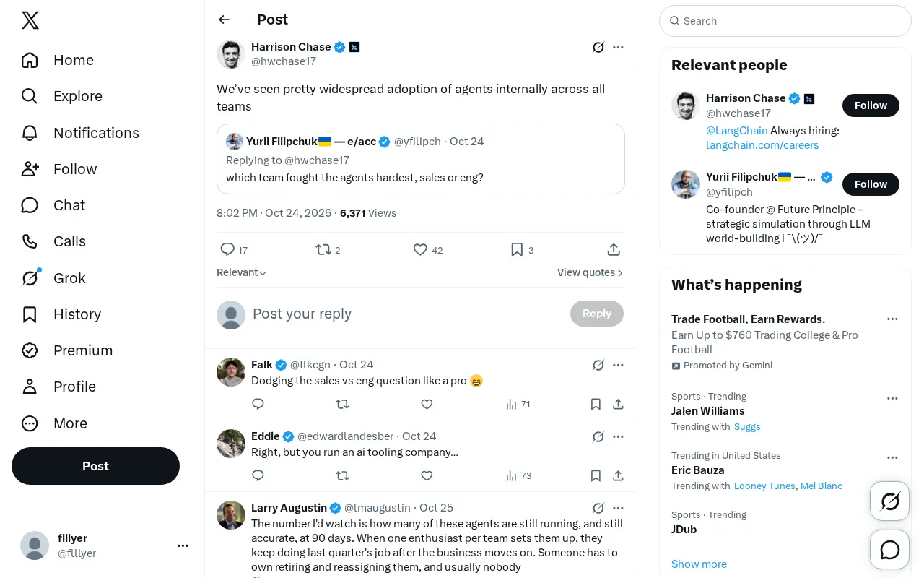The image size is (924, 578).
Task: Like Falk's reply
Action: [427, 404]
